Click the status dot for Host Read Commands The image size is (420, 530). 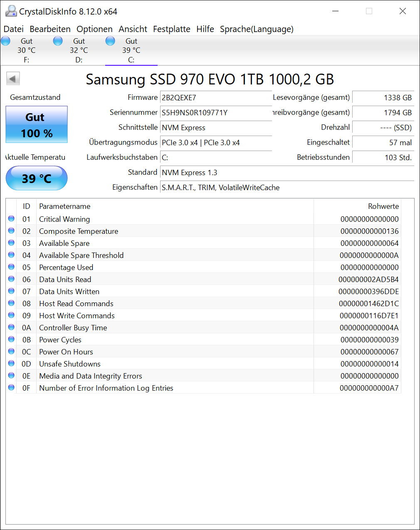11,303
